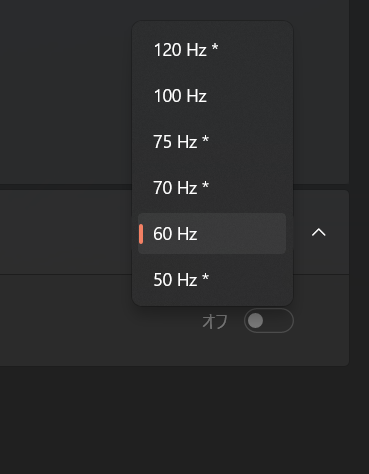This screenshot has width=369, height=474.
Task: Choose the 50 Hz * refresh rate
Action: point(212,280)
